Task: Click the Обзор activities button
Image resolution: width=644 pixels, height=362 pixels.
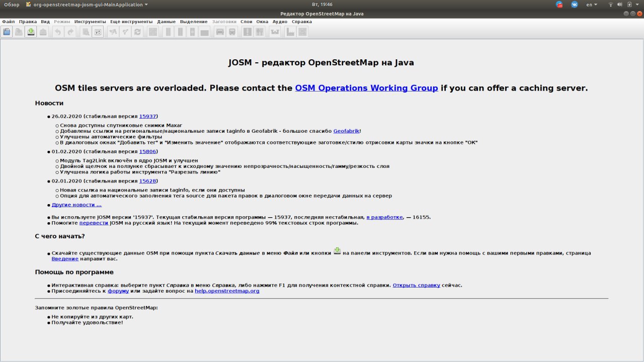Action: coord(12,5)
